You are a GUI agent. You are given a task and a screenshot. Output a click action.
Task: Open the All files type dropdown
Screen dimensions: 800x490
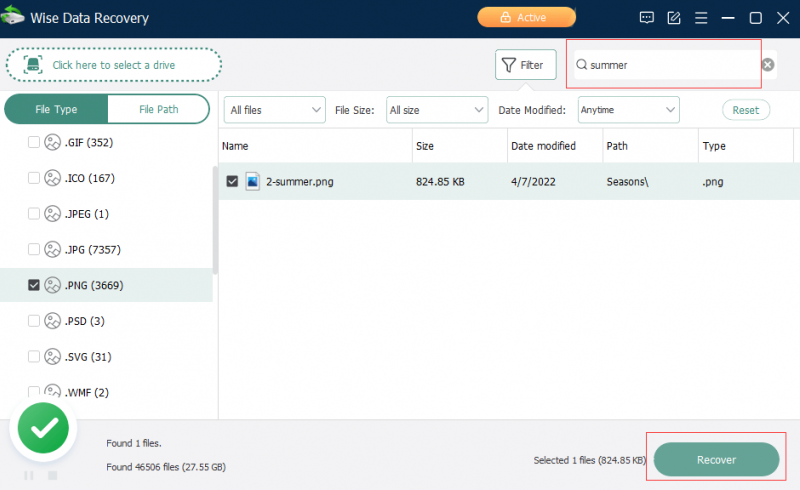click(274, 110)
